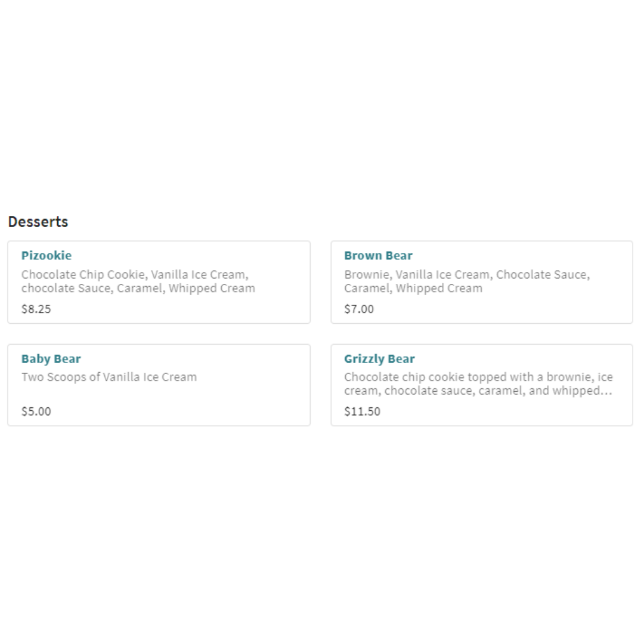Expand truncated Grizzly Bear description ellipsis

[x=606, y=391]
